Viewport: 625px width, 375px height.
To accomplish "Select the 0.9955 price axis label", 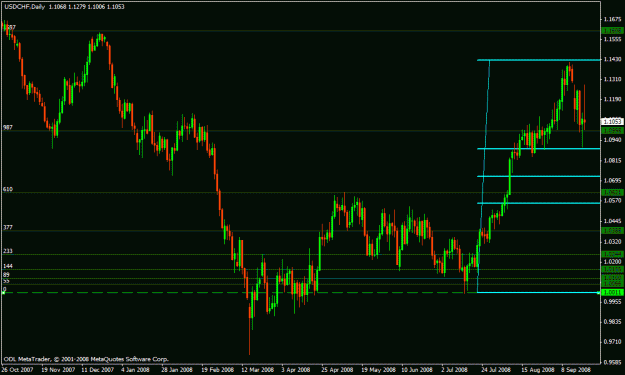I will [612, 302].
